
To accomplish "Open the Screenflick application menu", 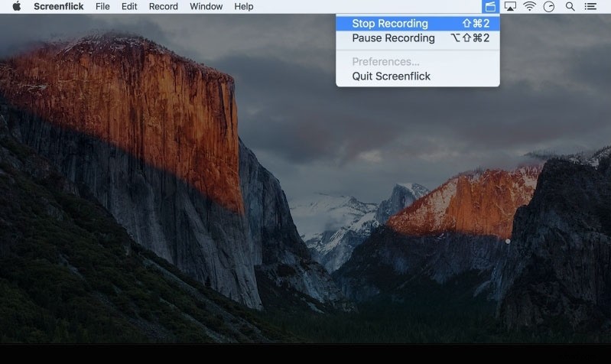I will [58, 6].
